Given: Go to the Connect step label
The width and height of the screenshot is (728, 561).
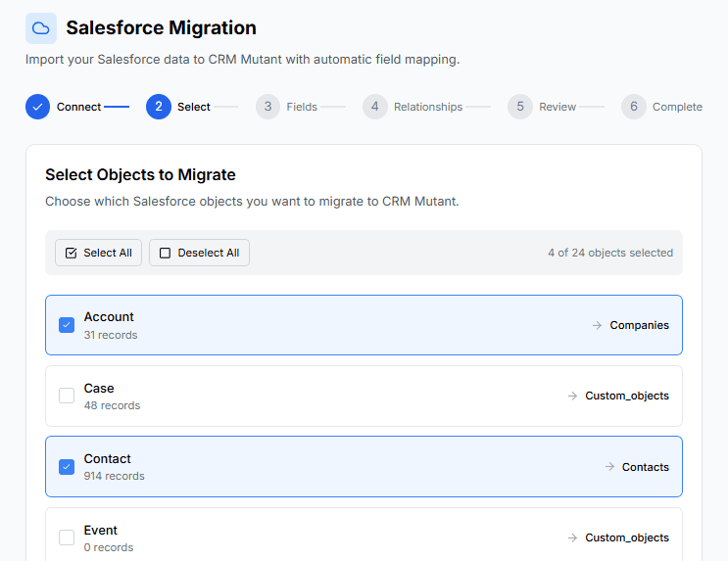Looking at the screenshot, I should tap(78, 107).
